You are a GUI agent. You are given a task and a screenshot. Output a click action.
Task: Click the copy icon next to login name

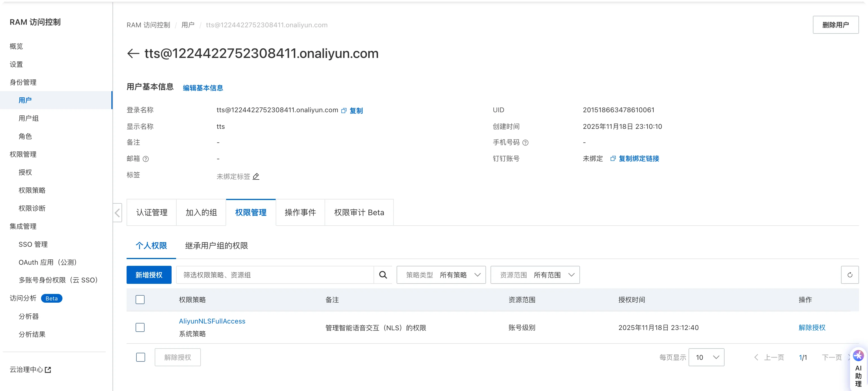point(344,111)
